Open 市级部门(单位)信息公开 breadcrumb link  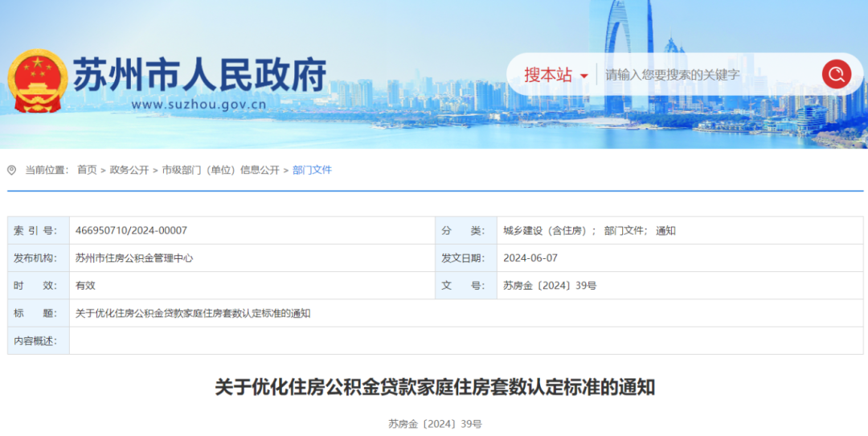point(220,171)
